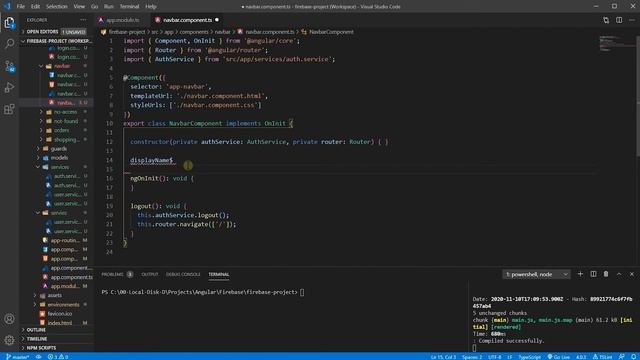
Task: Click the code minimap preview
Action: 616,43
